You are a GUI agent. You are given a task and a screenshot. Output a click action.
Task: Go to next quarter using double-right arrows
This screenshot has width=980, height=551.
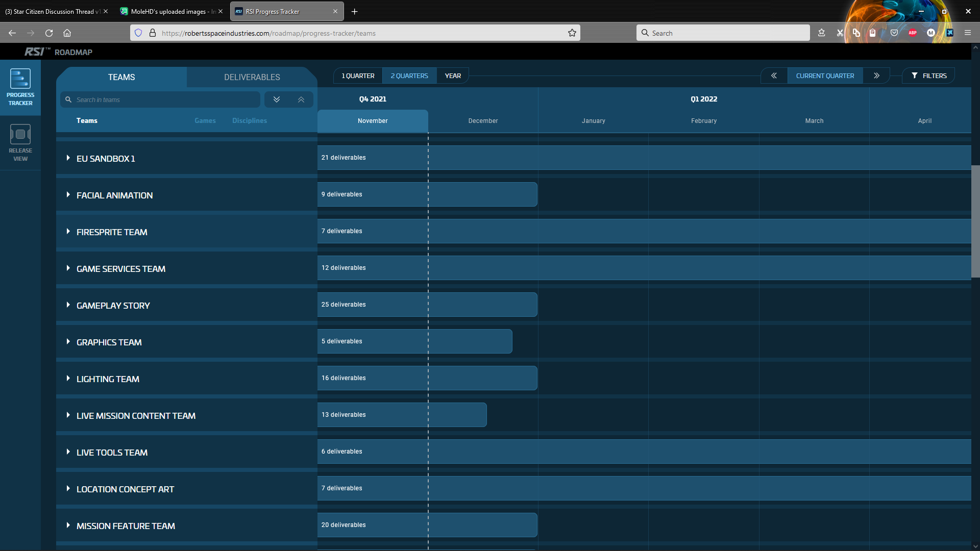tap(876, 76)
